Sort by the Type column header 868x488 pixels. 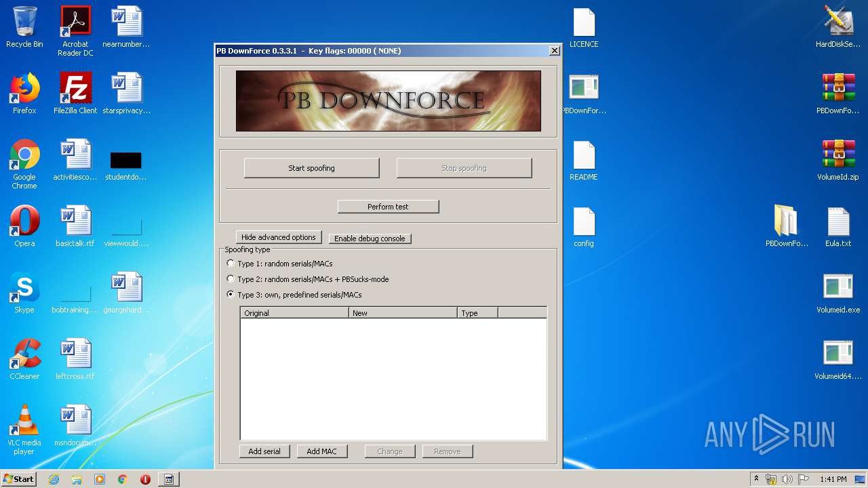pos(477,313)
